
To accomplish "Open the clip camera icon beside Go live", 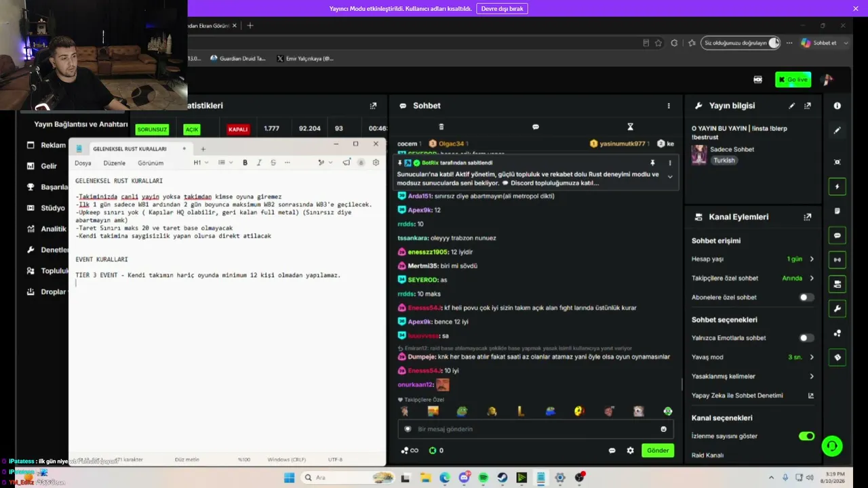I will [757, 79].
